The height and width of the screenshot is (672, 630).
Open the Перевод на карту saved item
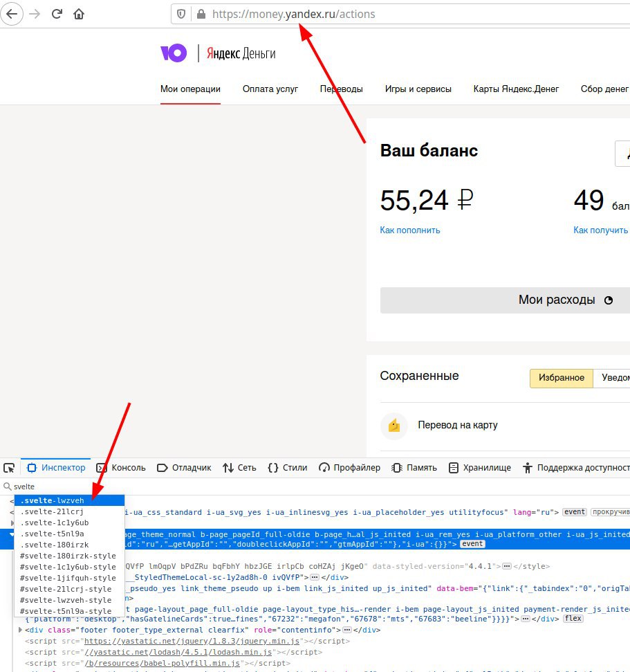point(458,425)
